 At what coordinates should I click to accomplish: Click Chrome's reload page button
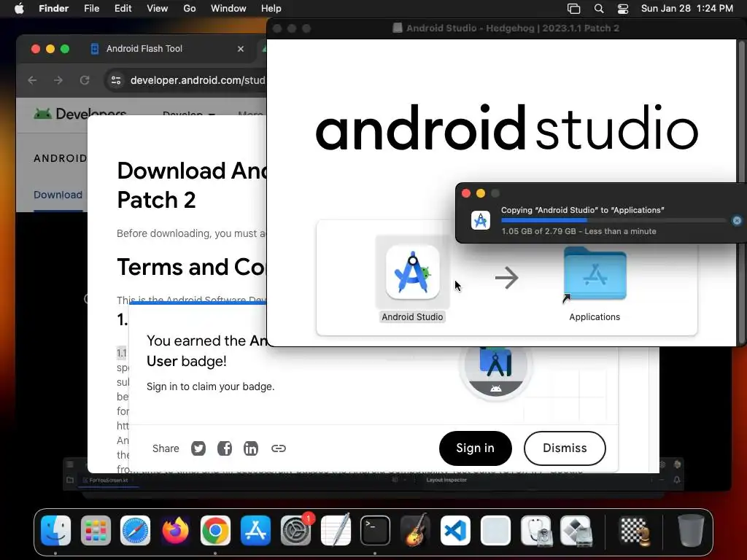click(x=85, y=80)
